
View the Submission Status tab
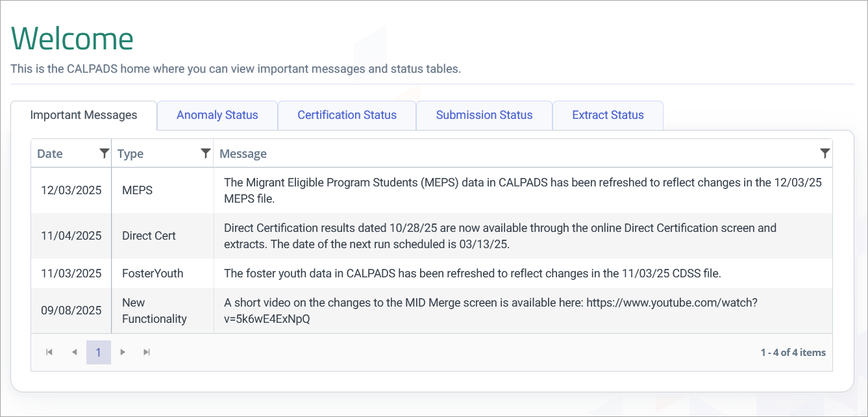click(x=484, y=115)
